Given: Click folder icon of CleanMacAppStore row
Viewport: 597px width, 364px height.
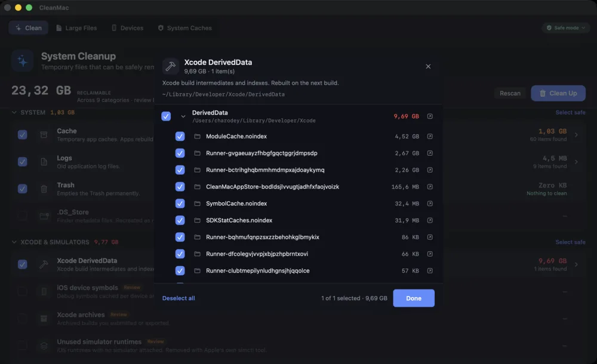Looking at the screenshot, I should pyautogui.click(x=197, y=187).
